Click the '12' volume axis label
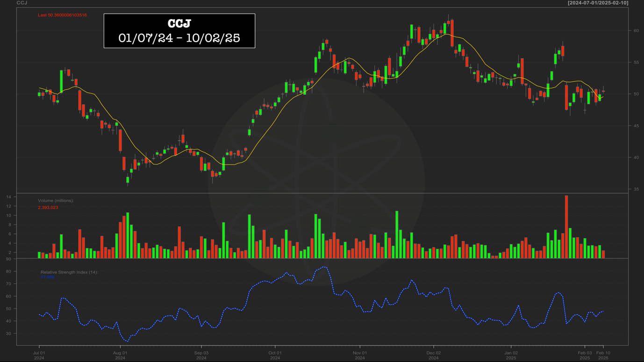 (x=8, y=206)
